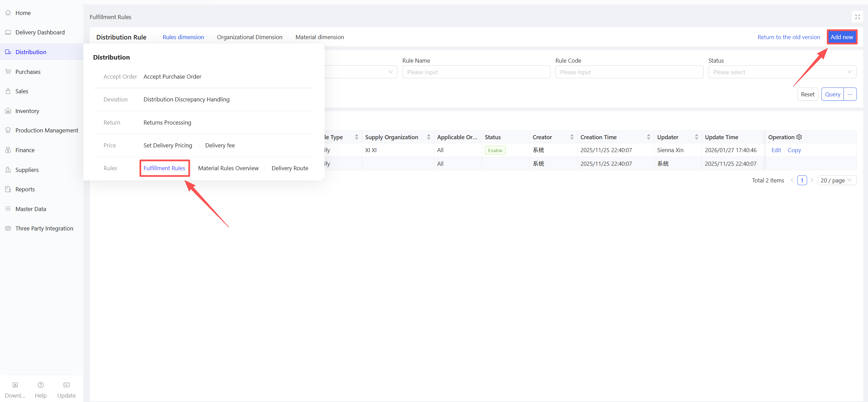Open the Operation column settings gear
The height and width of the screenshot is (402, 868).
tap(799, 137)
